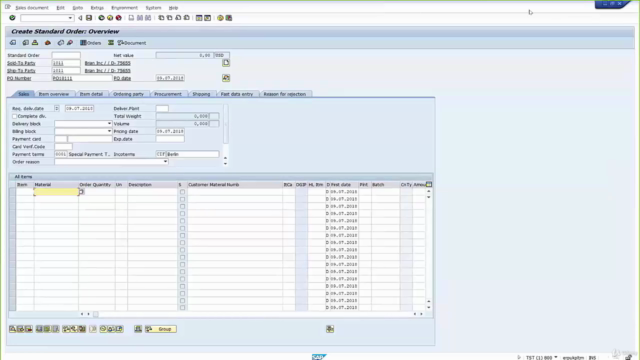640x360 pixels.
Task: Open the Sales document menu
Action: (32, 8)
